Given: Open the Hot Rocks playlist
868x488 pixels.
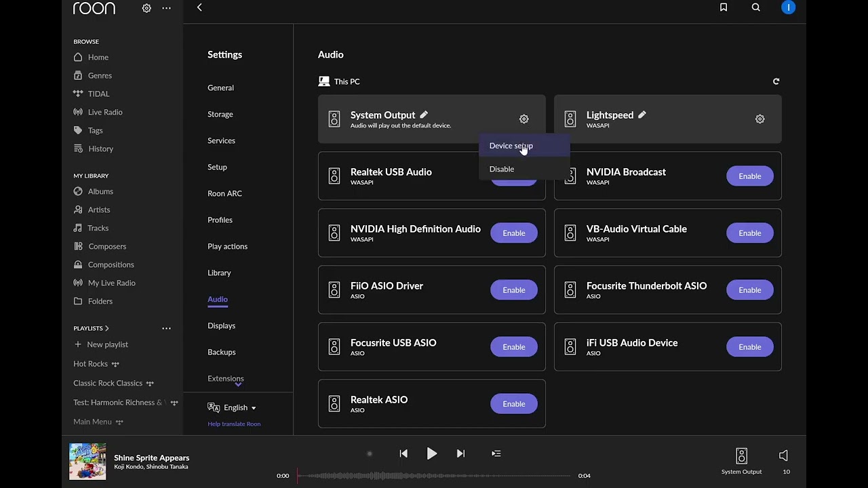Looking at the screenshot, I should [x=91, y=364].
